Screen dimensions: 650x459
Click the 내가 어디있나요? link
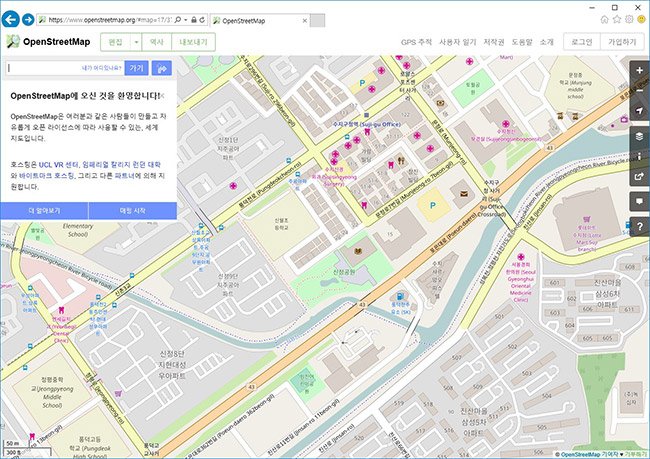[102, 68]
